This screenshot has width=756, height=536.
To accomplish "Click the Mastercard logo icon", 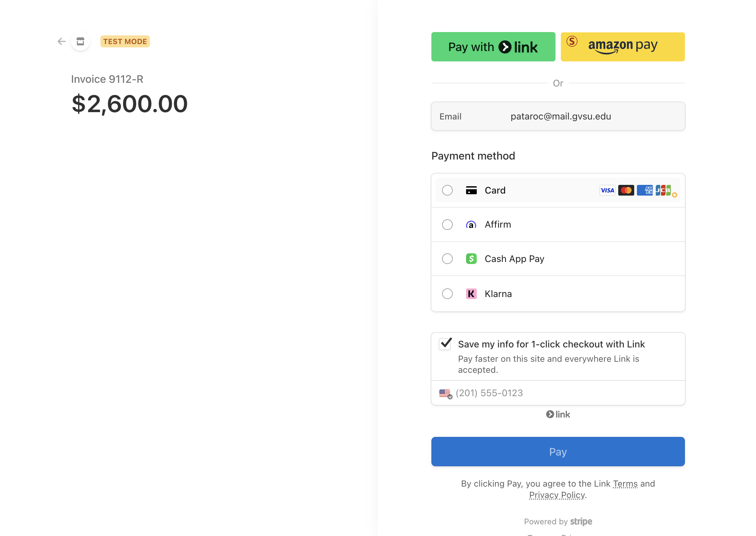I will tap(626, 190).
